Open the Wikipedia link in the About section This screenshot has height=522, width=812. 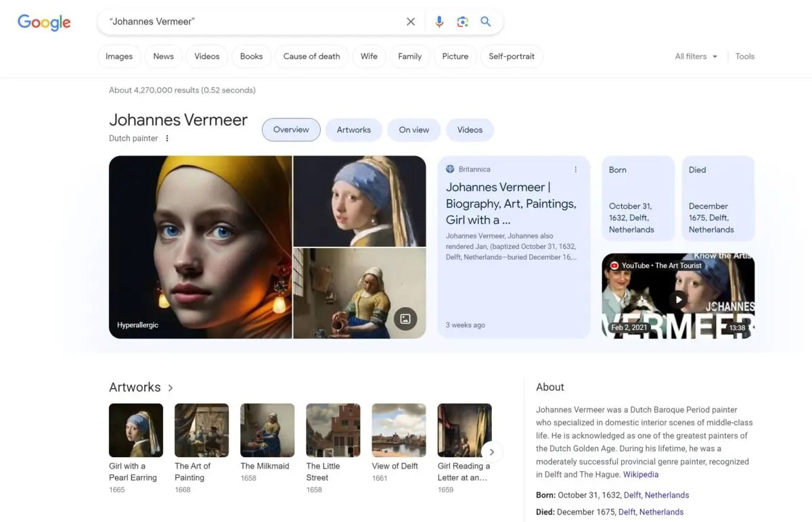pos(641,474)
